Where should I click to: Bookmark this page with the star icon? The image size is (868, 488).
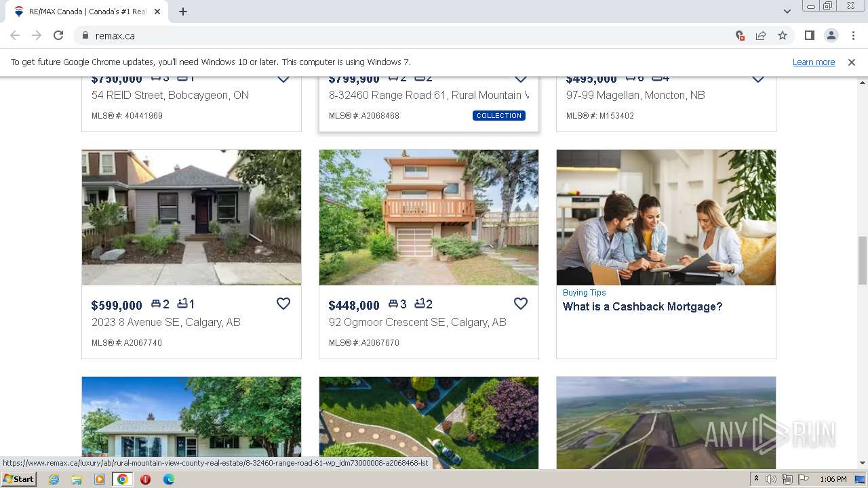coord(783,35)
